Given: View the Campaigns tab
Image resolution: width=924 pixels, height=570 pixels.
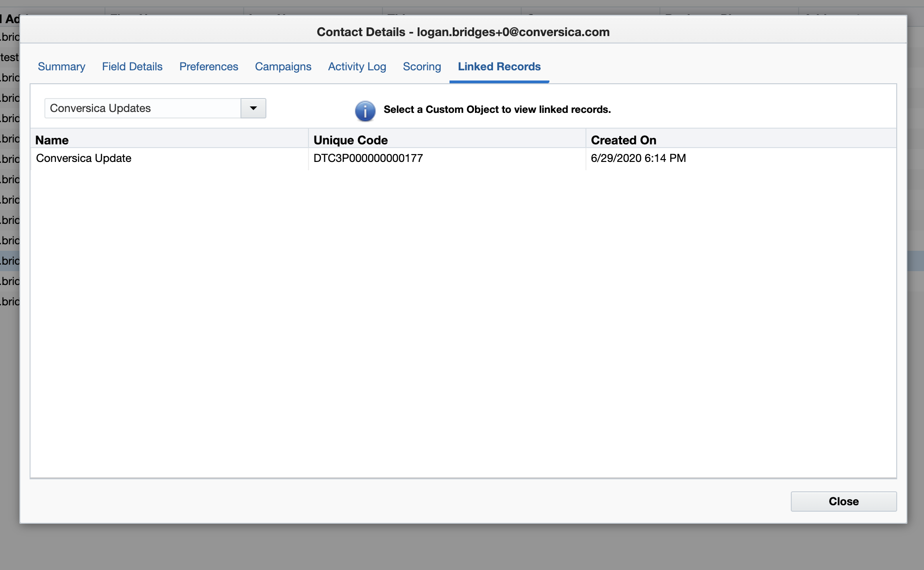Looking at the screenshot, I should point(283,67).
